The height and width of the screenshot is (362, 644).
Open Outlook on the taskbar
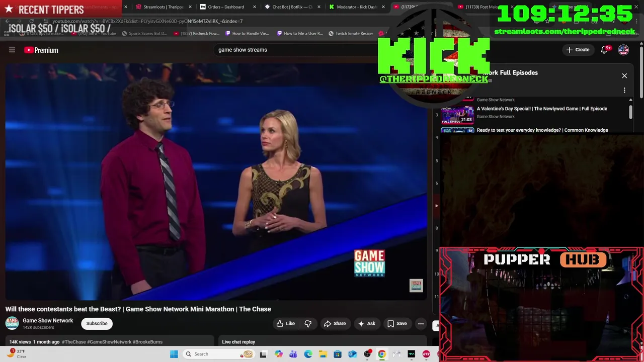click(352, 354)
